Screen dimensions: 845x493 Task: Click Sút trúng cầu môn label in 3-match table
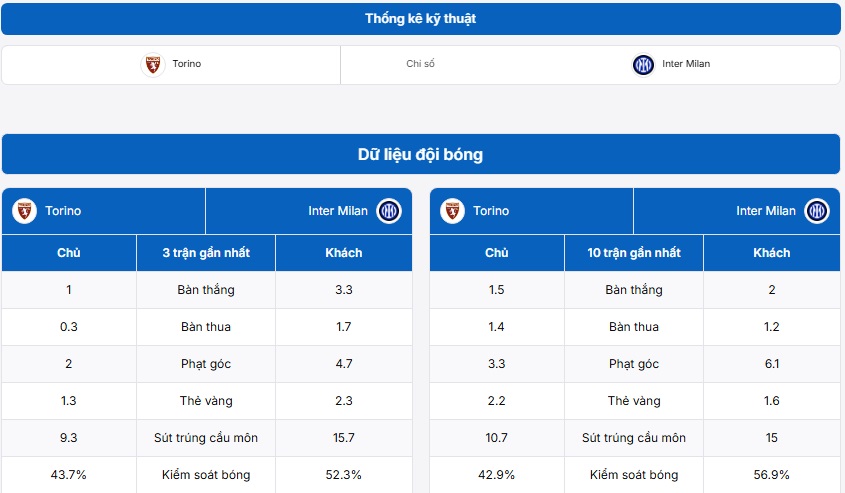tap(206, 438)
